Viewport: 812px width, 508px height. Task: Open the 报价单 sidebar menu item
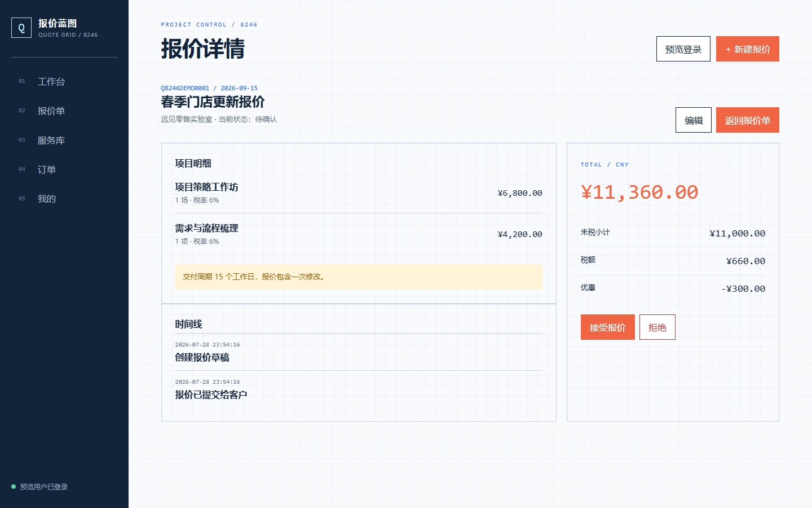64,111
